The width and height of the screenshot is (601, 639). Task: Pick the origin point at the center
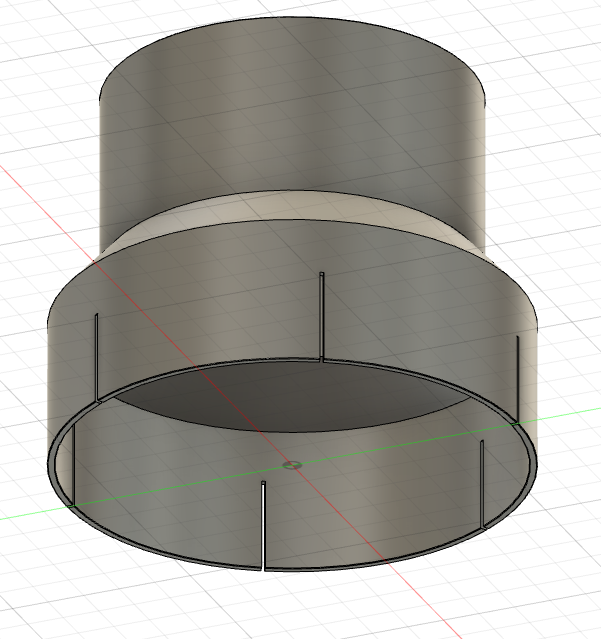pos(292,465)
